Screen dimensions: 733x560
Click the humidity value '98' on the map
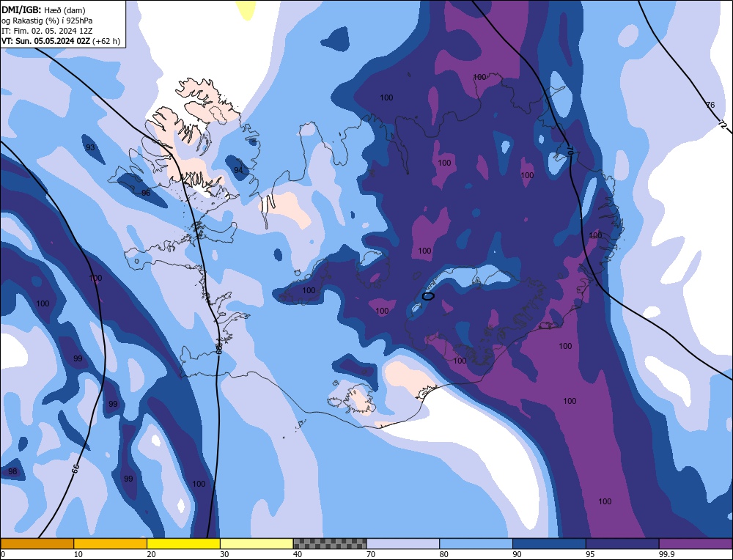click(12, 471)
